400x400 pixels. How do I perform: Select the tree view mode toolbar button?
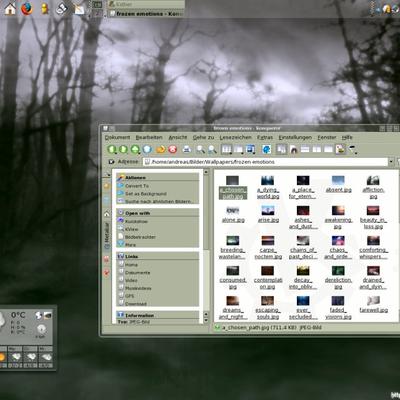tap(238, 149)
